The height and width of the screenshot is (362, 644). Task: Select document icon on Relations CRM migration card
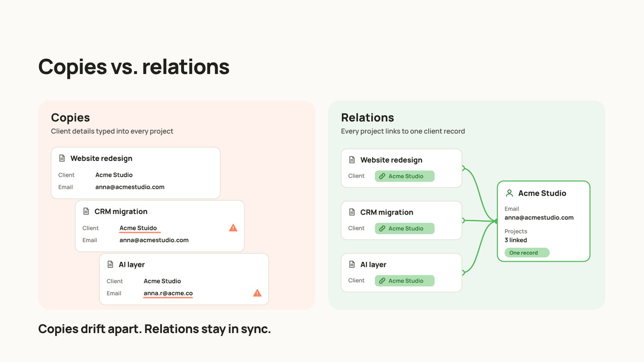pyautogui.click(x=352, y=212)
